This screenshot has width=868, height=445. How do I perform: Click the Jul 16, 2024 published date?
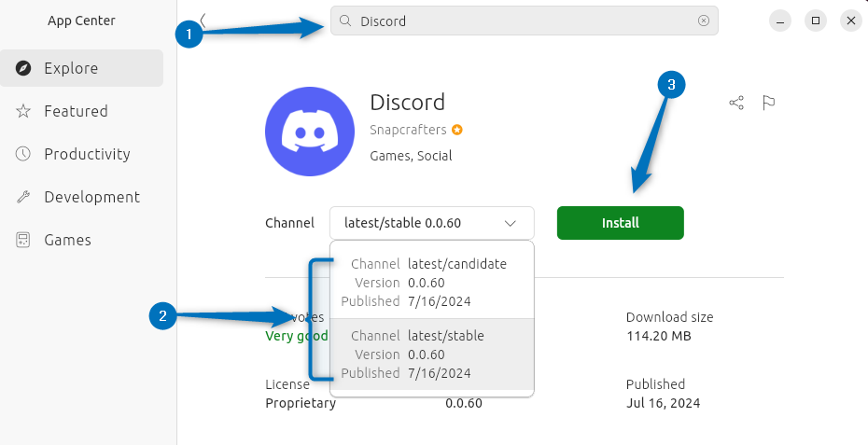pyautogui.click(x=664, y=403)
